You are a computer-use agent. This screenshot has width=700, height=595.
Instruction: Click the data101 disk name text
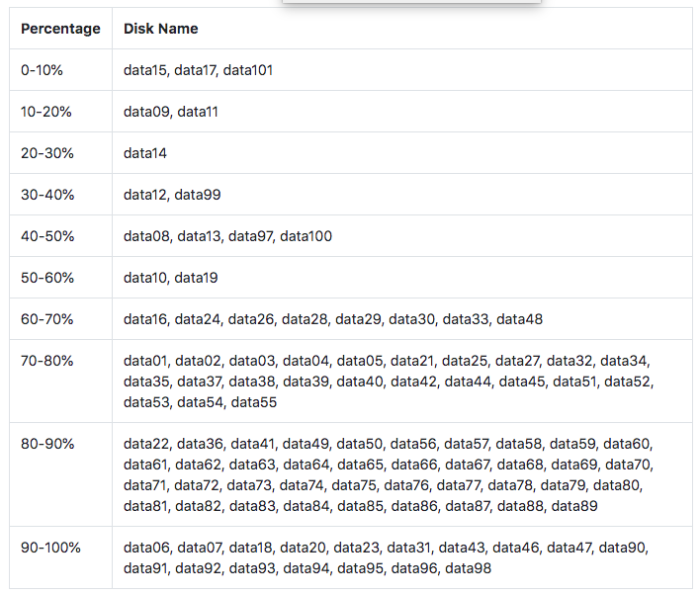point(248,70)
